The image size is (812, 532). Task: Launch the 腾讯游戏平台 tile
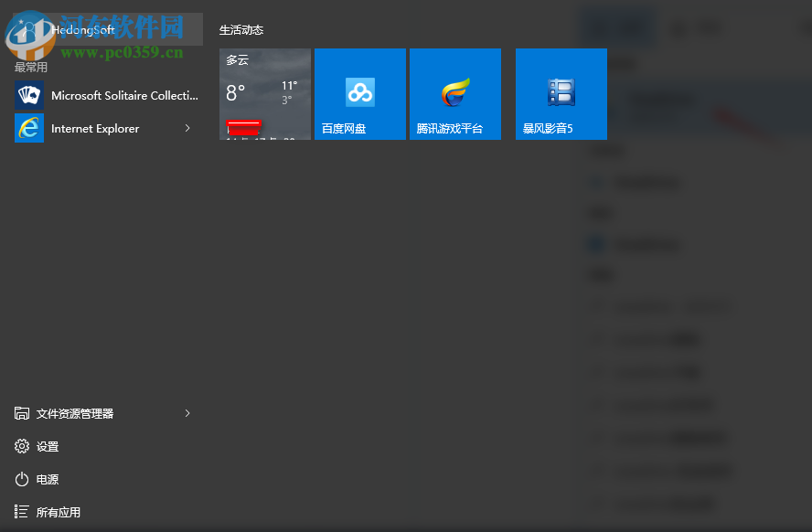tap(454, 93)
